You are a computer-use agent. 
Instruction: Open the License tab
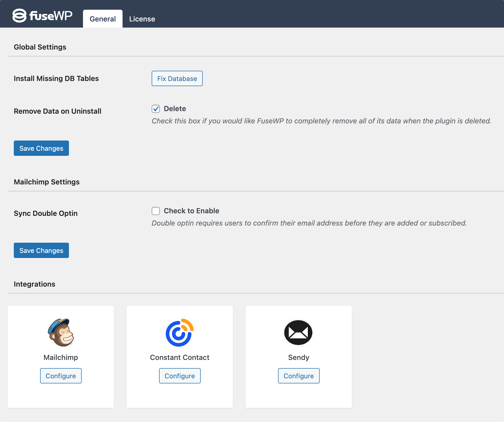pos(142,19)
